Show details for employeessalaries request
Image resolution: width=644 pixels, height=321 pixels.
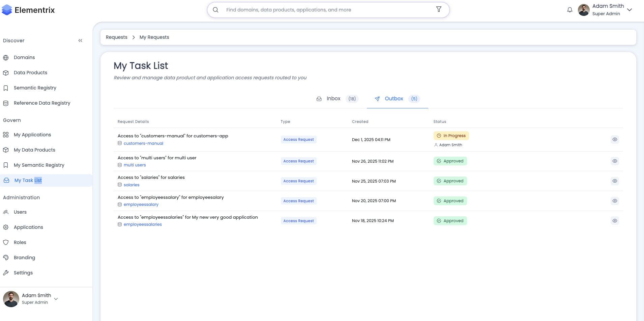(615, 221)
